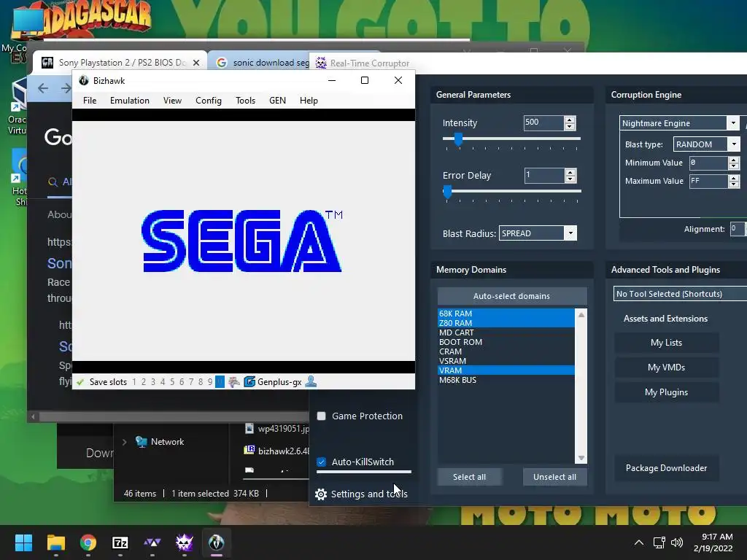Click the dolphin icon in Bizhawk's status bar
Viewport: 747px width, 560px height.
(234, 382)
